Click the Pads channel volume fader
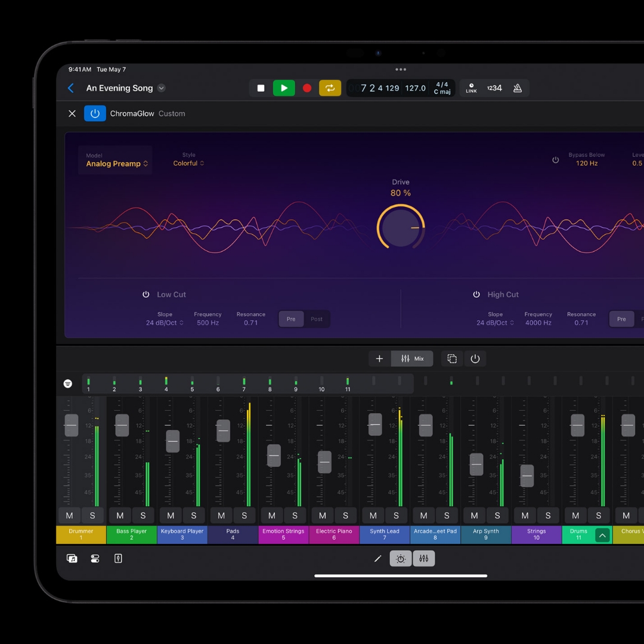644x644 pixels. click(x=223, y=431)
